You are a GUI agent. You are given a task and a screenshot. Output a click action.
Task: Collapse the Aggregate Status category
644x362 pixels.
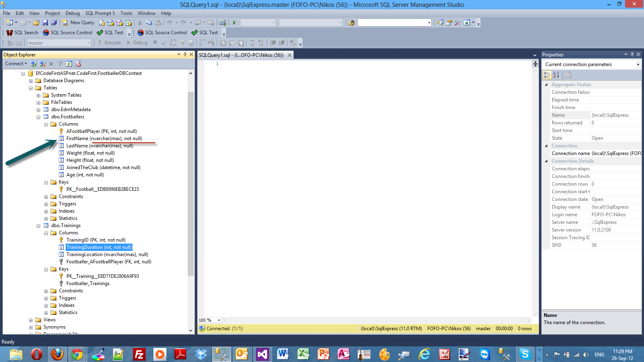pyautogui.click(x=546, y=85)
